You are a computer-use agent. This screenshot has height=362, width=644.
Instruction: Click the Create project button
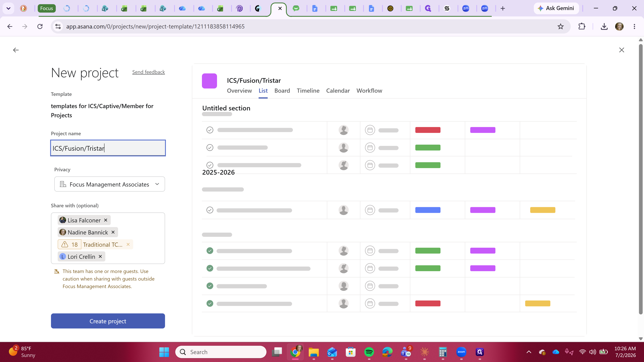(x=108, y=321)
